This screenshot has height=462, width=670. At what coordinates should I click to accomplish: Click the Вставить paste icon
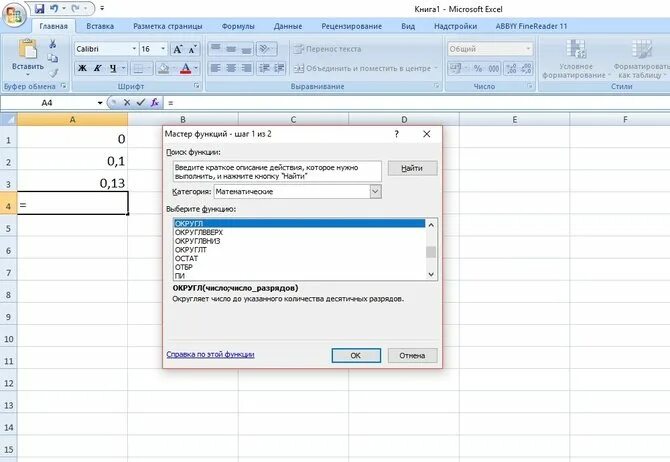point(28,49)
